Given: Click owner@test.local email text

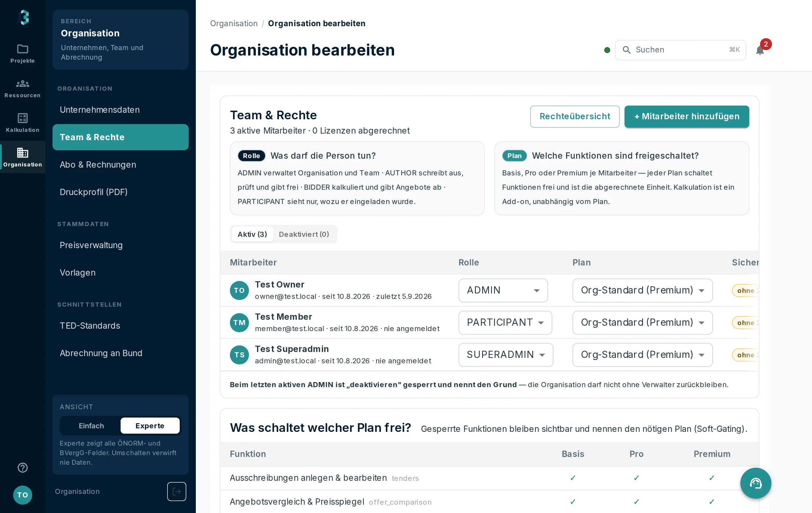Looking at the screenshot, I should click(x=285, y=296).
